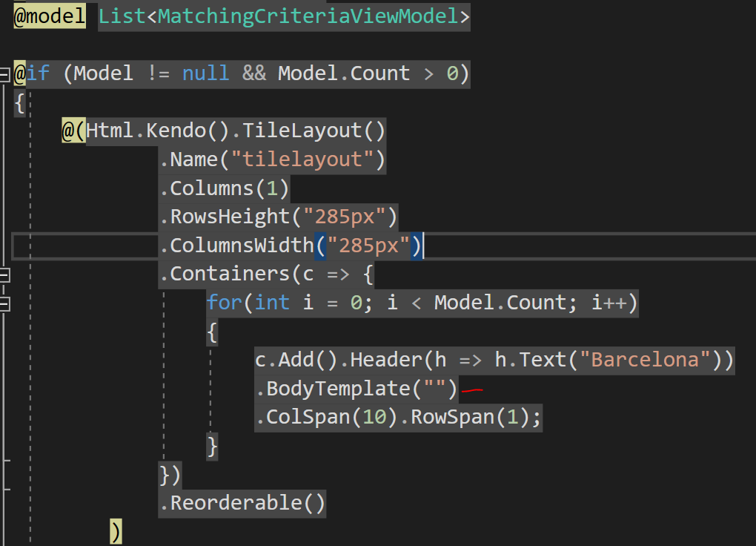Collapse the for loop outlining toggle
Screen dimensions: 756x546
point(4,304)
